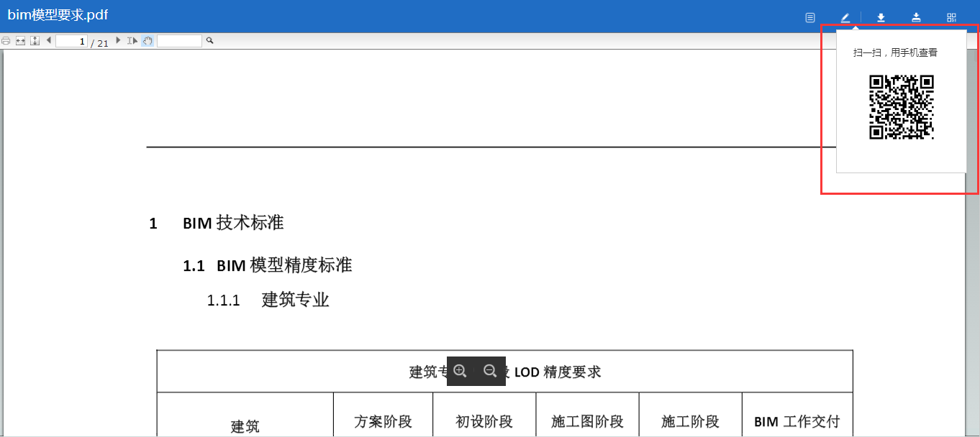Click the download icon in the blue header

point(881,17)
